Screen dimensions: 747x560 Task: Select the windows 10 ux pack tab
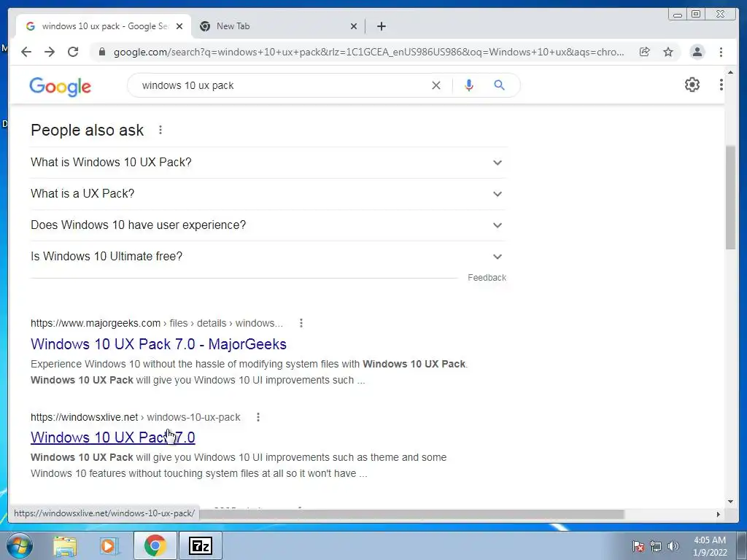coord(104,26)
